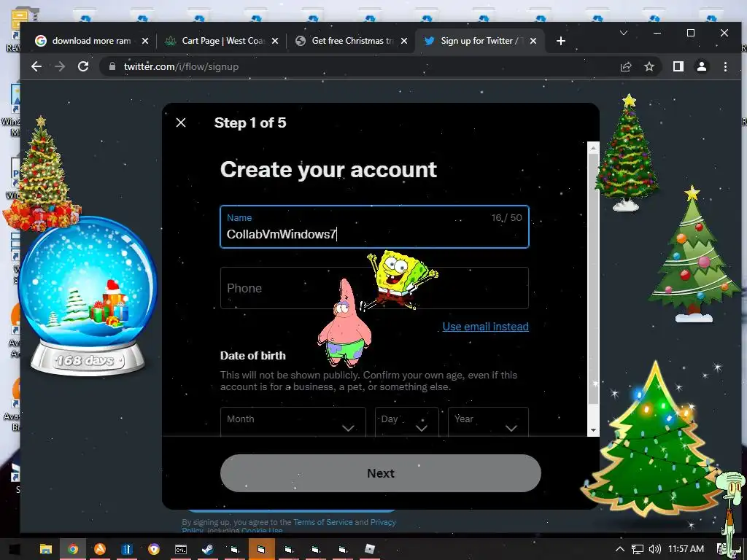The height and width of the screenshot is (560, 747).
Task: Click the 'Create your account' title
Action: 328,169
